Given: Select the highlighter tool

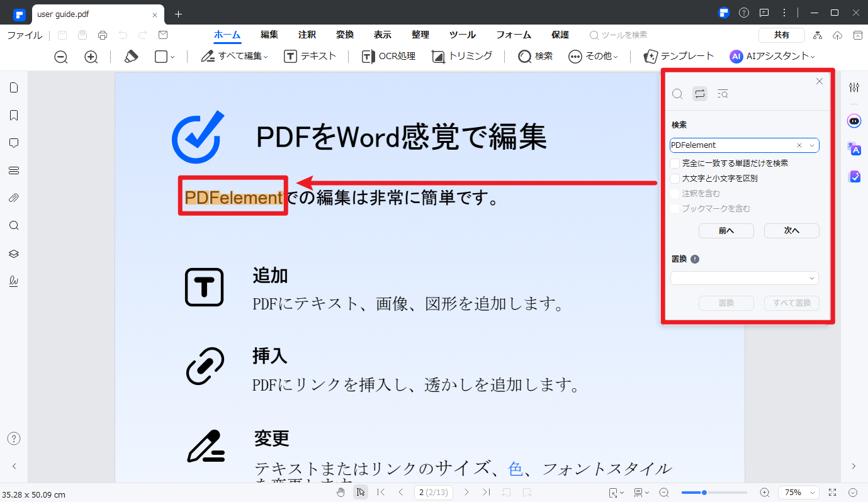Looking at the screenshot, I should coord(131,56).
